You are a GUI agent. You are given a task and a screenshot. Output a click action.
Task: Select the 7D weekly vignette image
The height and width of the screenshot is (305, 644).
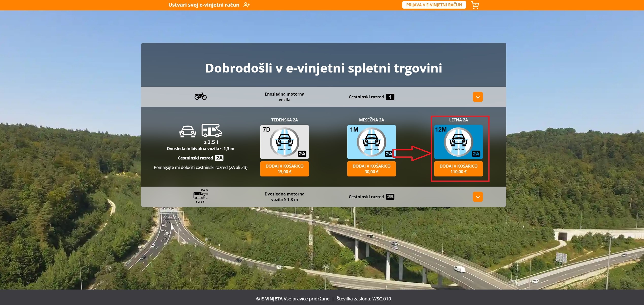[284, 142]
